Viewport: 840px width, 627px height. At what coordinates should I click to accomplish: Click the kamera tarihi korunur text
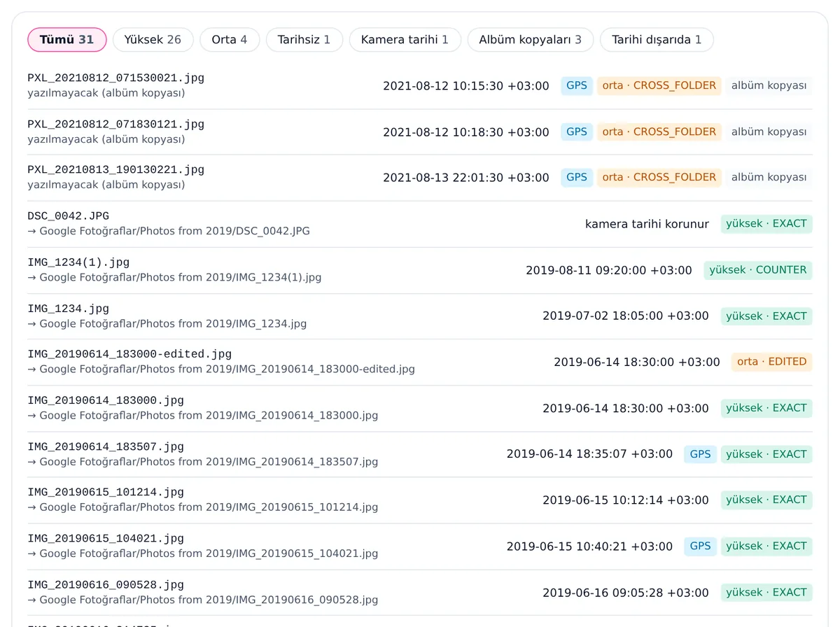[x=647, y=224]
